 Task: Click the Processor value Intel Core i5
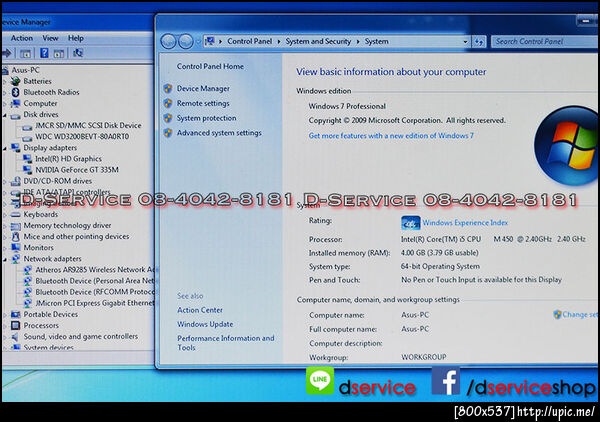point(493,239)
